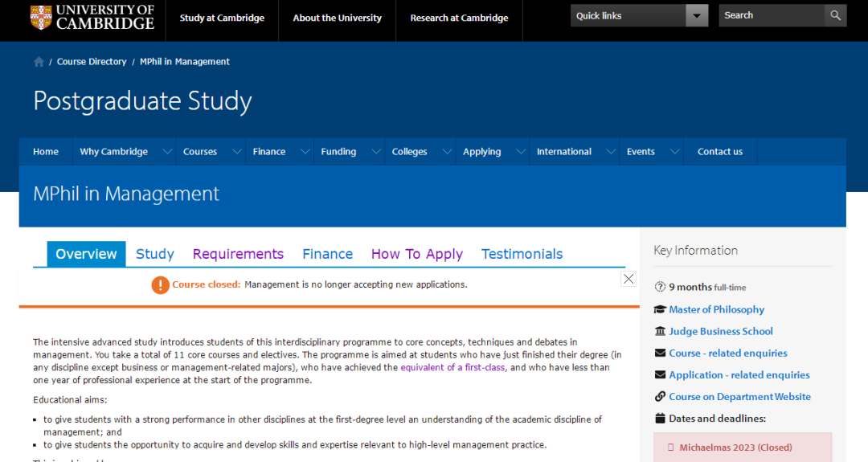The width and height of the screenshot is (868, 462).
Task: Switch to the Testimonials tab
Action: tap(522, 254)
